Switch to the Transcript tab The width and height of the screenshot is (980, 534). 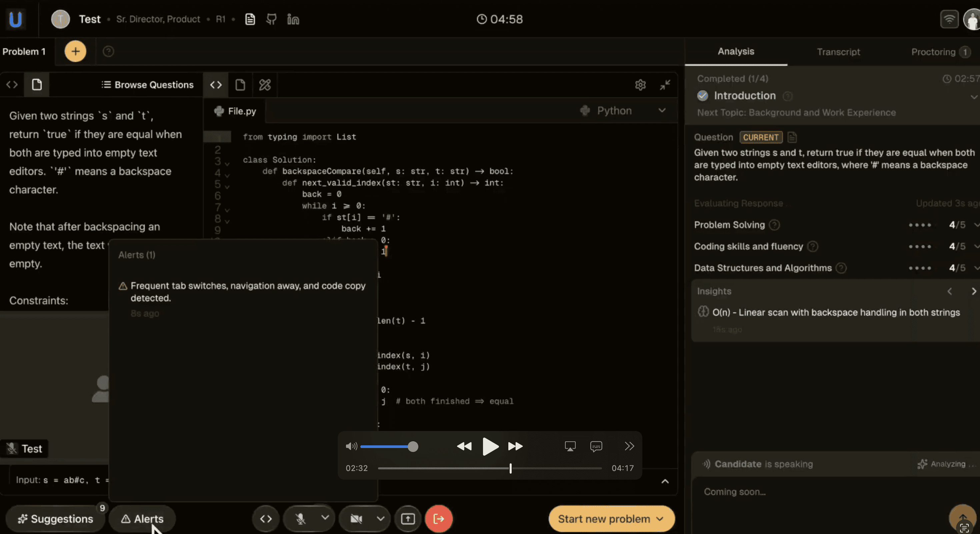[x=838, y=52]
